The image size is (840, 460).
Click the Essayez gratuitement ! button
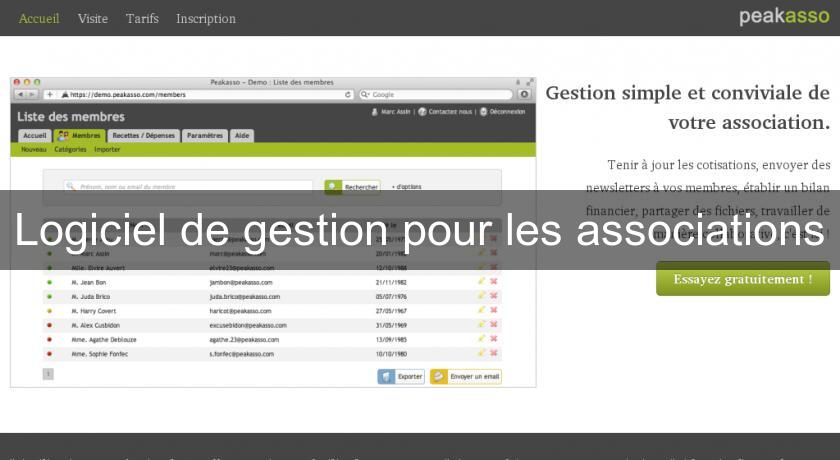742,278
